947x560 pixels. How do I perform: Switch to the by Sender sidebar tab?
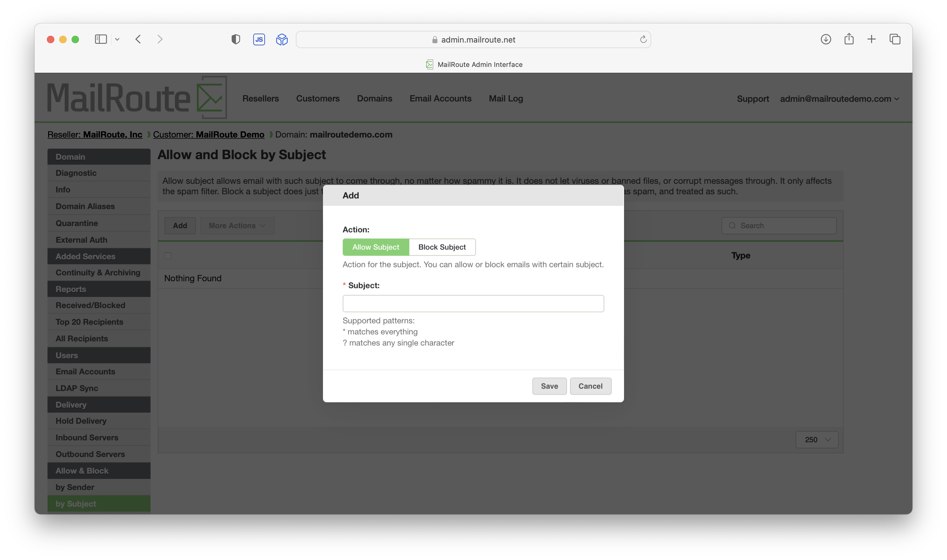75,487
